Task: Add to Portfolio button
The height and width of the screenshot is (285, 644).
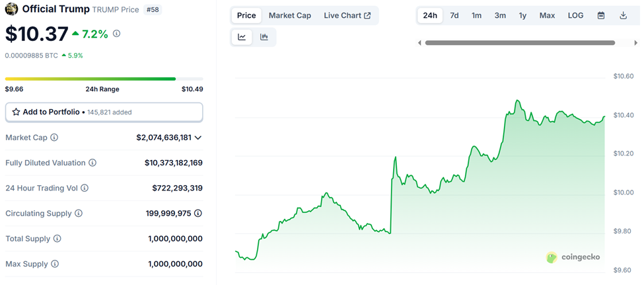Action: coord(104,112)
